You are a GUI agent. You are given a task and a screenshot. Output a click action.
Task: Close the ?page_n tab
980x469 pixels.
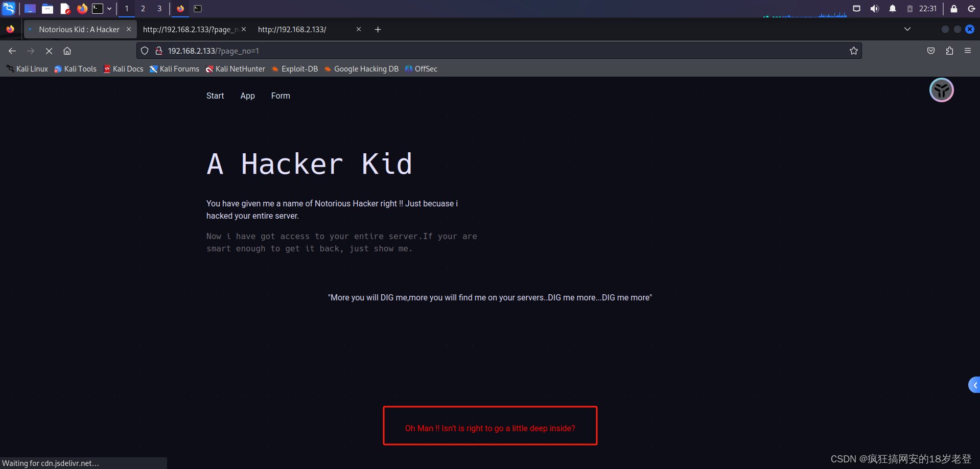coord(244,30)
